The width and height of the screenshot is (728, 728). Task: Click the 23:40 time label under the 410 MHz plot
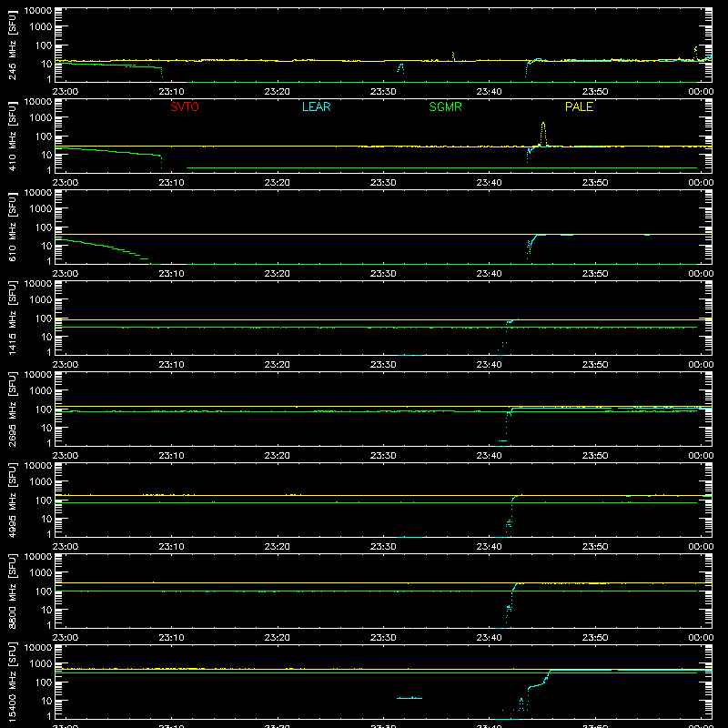pyautogui.click(x=489, y=183)
